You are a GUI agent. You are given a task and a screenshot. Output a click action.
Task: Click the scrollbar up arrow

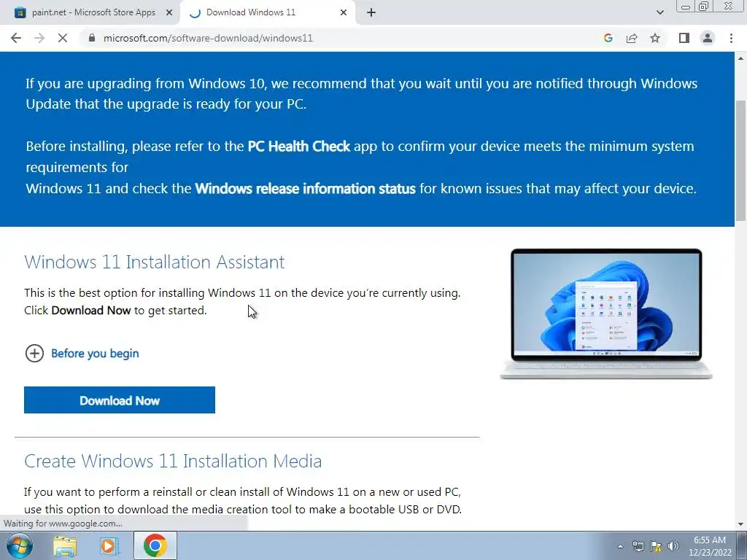click(x=741, y=58)
